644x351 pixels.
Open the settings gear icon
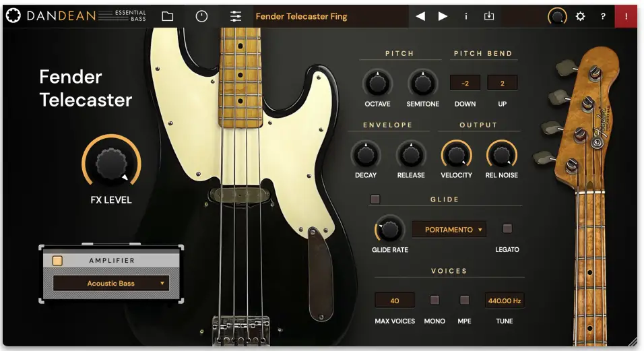pyautogui.click(x=580, y=16)
